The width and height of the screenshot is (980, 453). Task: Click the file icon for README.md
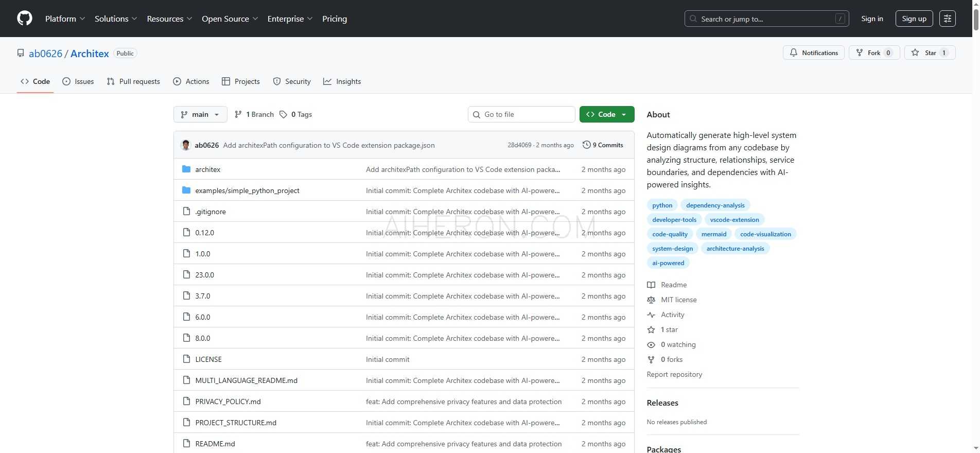tap(186, 444)
